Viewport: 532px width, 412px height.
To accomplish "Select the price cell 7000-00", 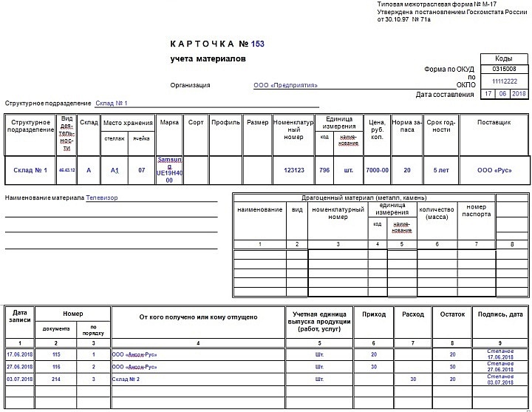I will [377, 170].
